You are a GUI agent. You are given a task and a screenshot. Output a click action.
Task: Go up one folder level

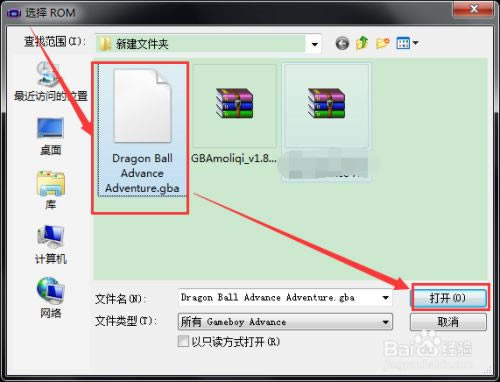(362, 43)
